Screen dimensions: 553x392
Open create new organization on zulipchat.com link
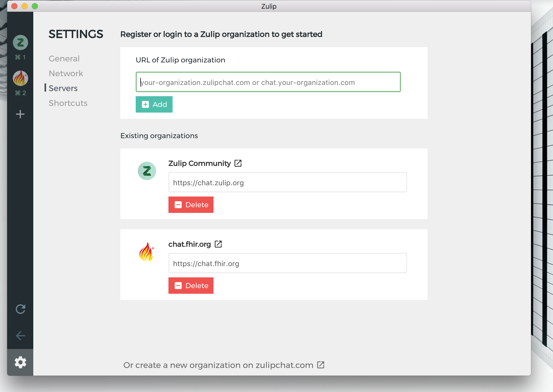point(224,365)
